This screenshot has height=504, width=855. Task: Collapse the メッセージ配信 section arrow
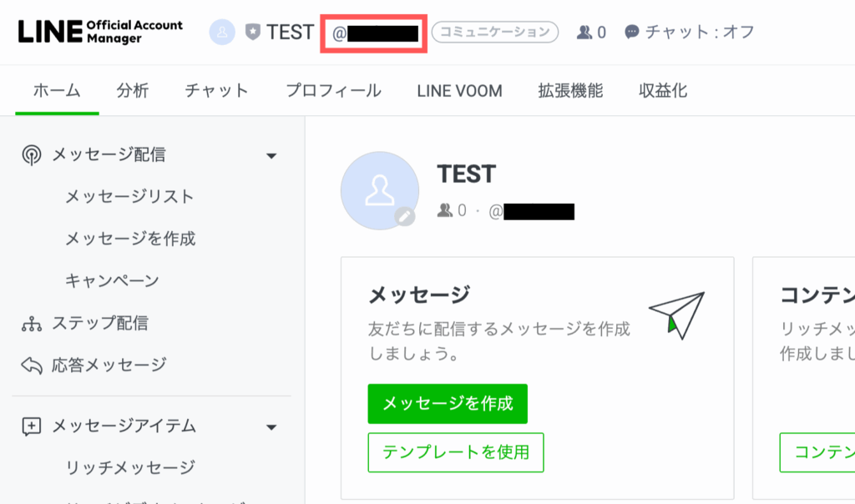tap(271, 155)
